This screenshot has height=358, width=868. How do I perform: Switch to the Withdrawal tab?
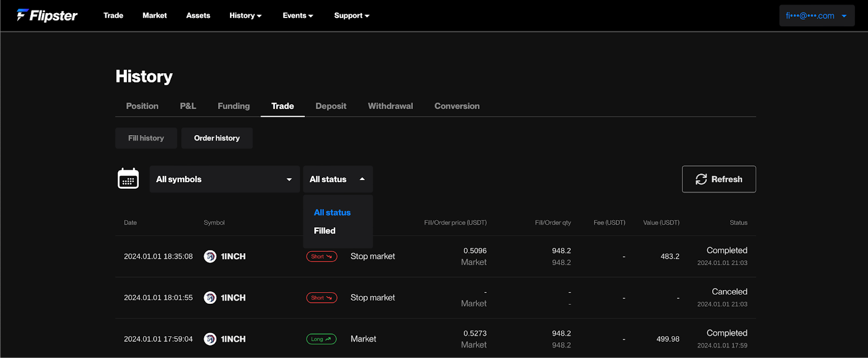[x=391, y=106]
